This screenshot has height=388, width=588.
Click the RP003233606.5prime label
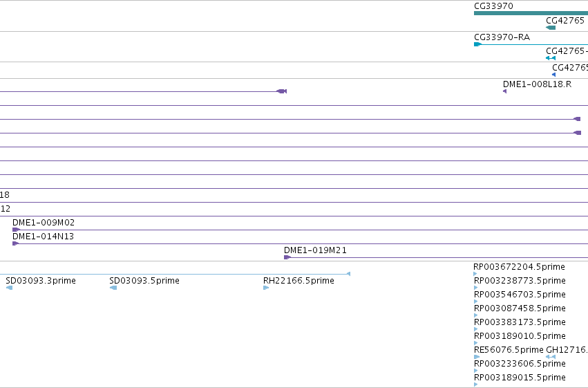coord(520,364)
